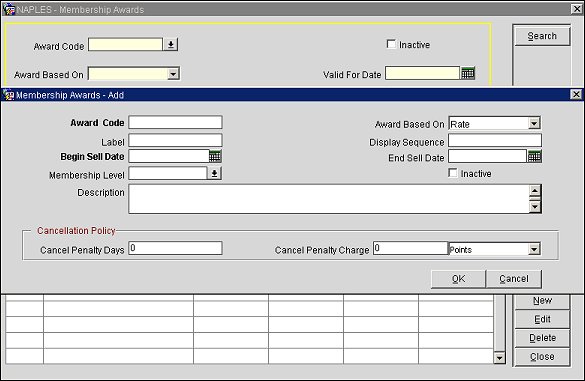Click the Search button
The image size is (585, 381).
tap(542, 36)
